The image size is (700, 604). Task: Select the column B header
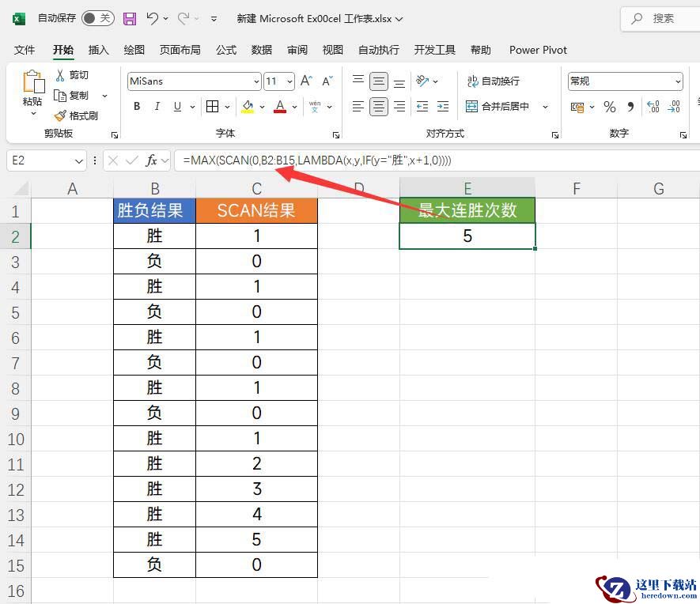click(155, 189)
